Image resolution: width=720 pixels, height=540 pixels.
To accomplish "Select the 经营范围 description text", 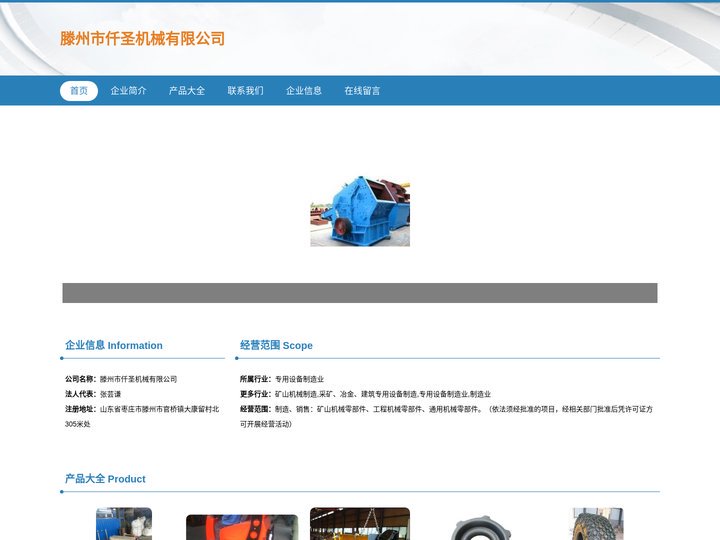I will pos(446,416).
